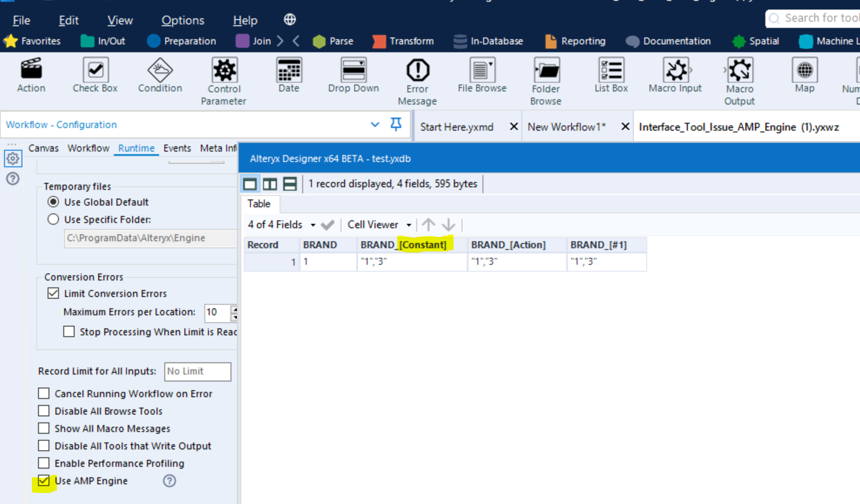Image resolution: width=860 pixels, height=504 pixels.
Task: Switch to the Events tab
Action: [x=177, y=148]
